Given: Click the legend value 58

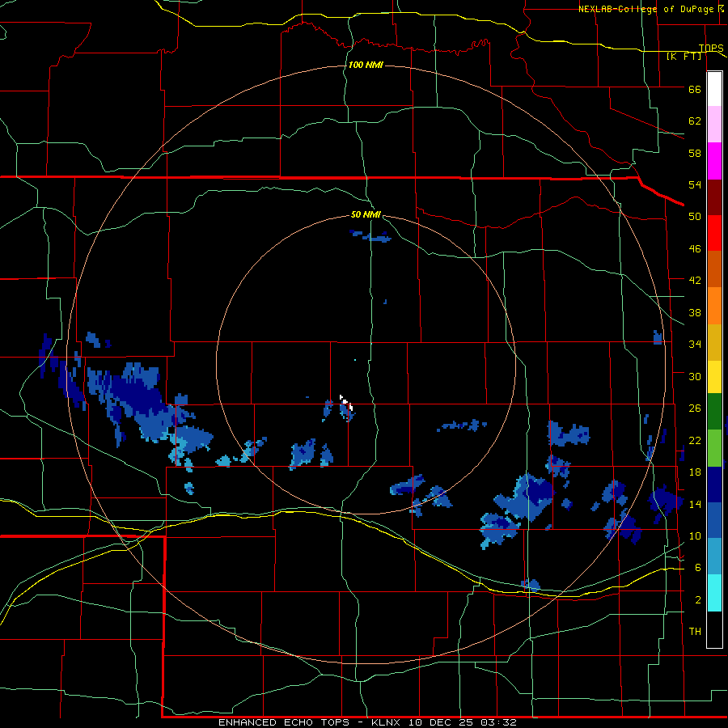Looking at the screenshot, I should coord(695,153).
